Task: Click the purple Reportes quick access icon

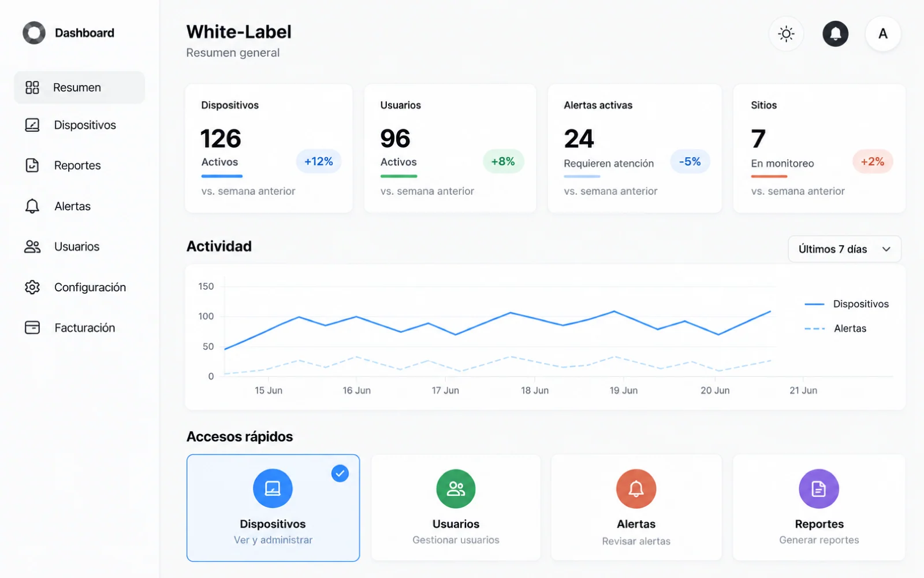Action: pyautogui.click(x=819, y=488)
